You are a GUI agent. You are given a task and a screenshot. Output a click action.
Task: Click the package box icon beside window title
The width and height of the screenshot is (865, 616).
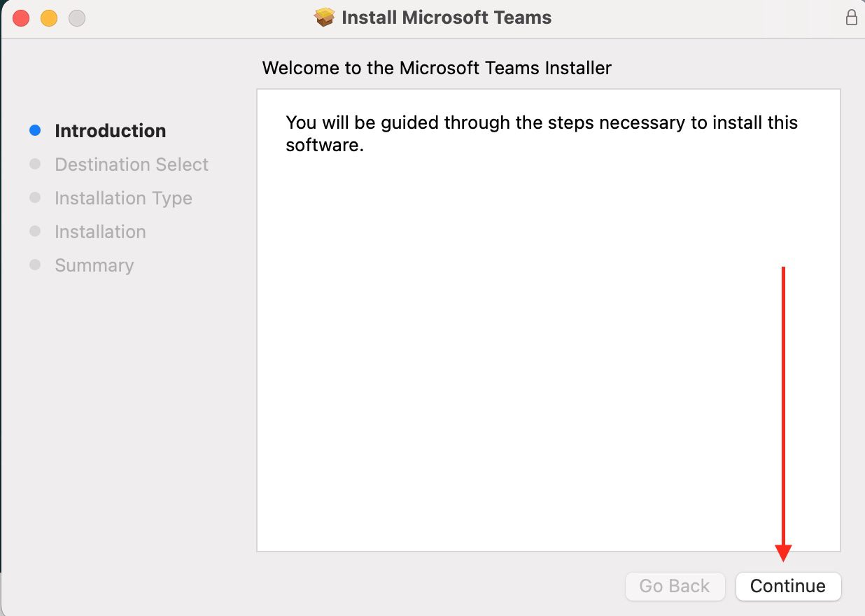click(324, 17)
